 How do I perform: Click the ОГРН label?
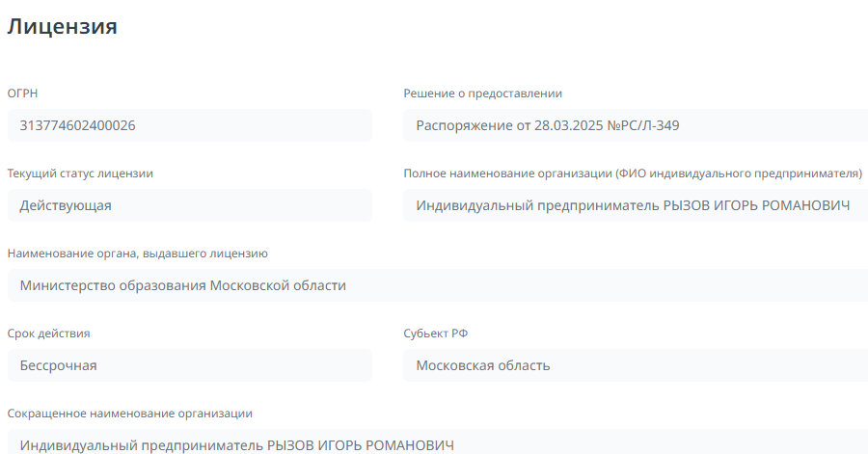coord(23,93)
